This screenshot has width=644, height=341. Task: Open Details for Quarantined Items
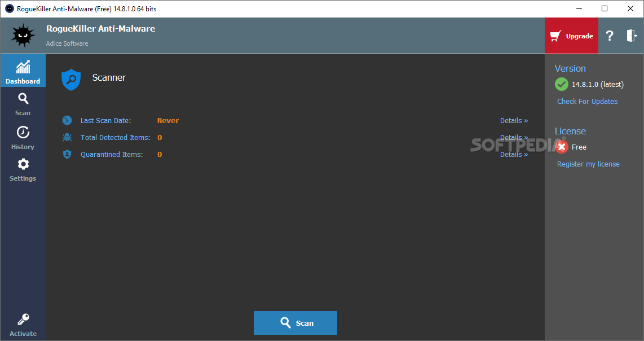click(514, 154)
